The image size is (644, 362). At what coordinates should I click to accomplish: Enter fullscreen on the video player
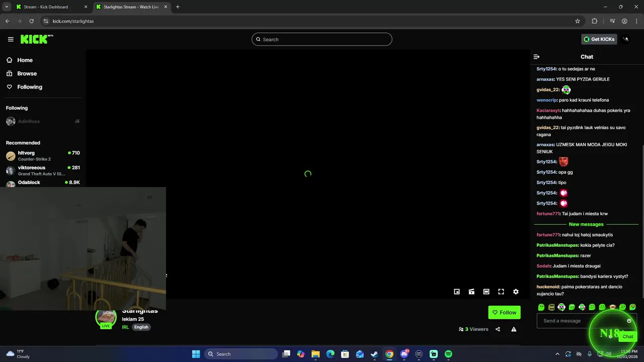501,292
